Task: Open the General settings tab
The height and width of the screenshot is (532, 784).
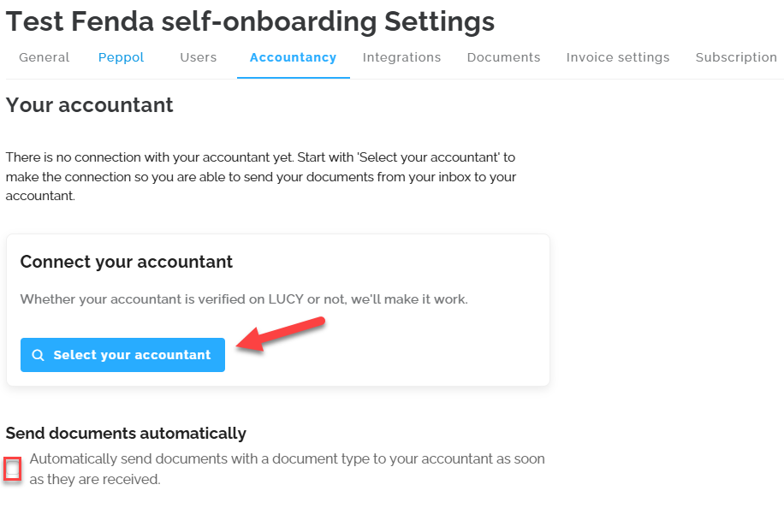Action: [44, 57]
